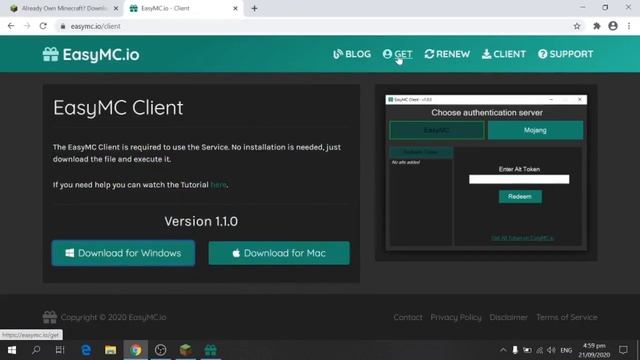Open the GET nav link

[x=398, y=54]
